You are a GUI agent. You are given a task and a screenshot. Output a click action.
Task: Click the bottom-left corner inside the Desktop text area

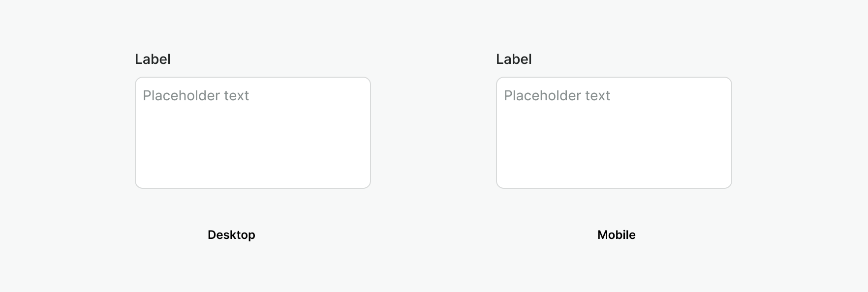[x=143, y=181]
